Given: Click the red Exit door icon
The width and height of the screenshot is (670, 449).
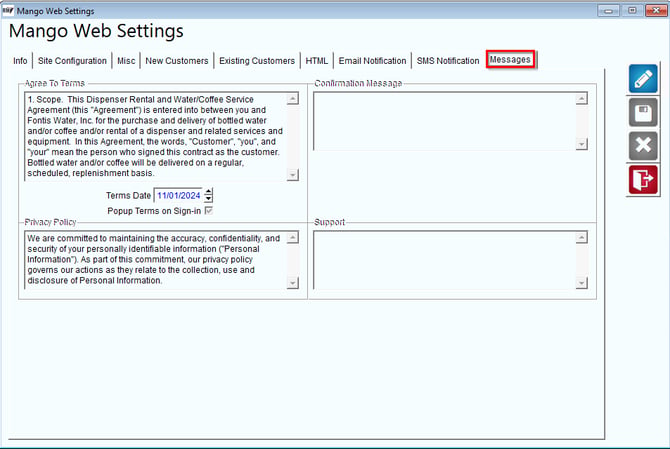Looking at the screenshot, I should (643, 179).
